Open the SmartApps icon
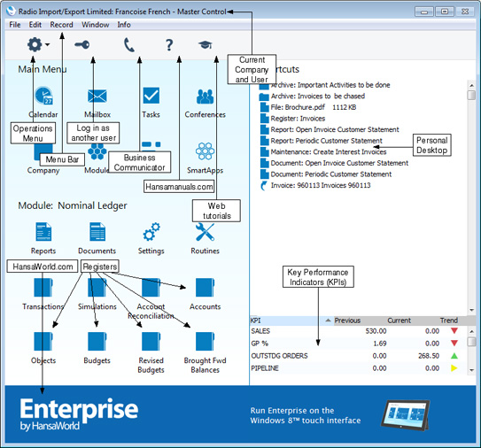The height and width of the screenshot is (448, 481). pos(205,151)
